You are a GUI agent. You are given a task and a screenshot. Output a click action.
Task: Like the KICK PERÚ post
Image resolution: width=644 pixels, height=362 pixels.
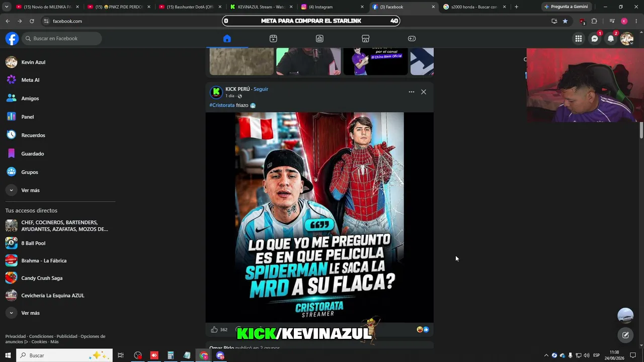(x=214, y=330)
